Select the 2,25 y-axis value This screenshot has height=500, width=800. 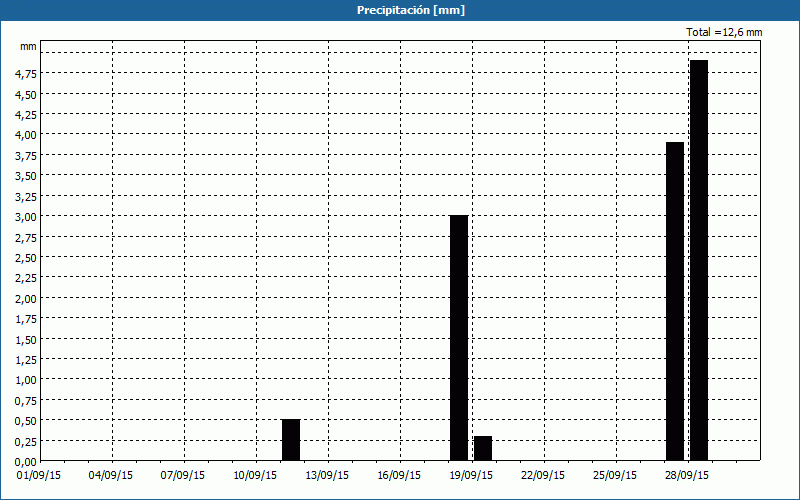pyautogui.click(x=26, y=278)
